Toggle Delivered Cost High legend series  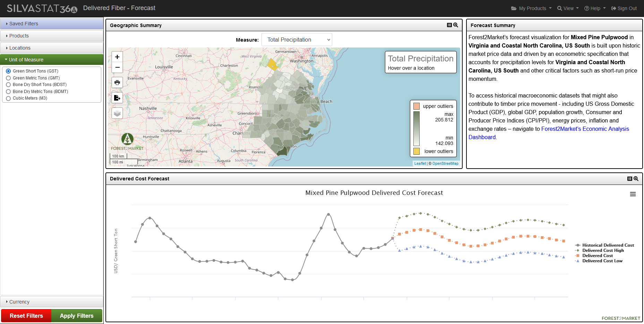tap(600, 250)
